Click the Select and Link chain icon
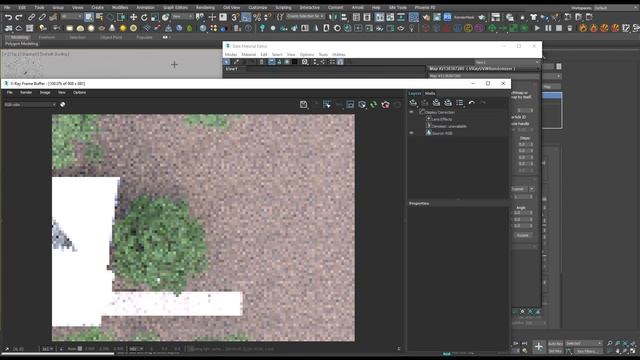The width and height of the screenshot is (640, 360). click(x=31, y=17)
